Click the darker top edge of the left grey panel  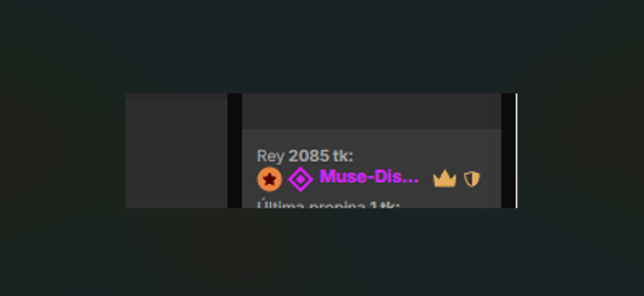point(177,96)
